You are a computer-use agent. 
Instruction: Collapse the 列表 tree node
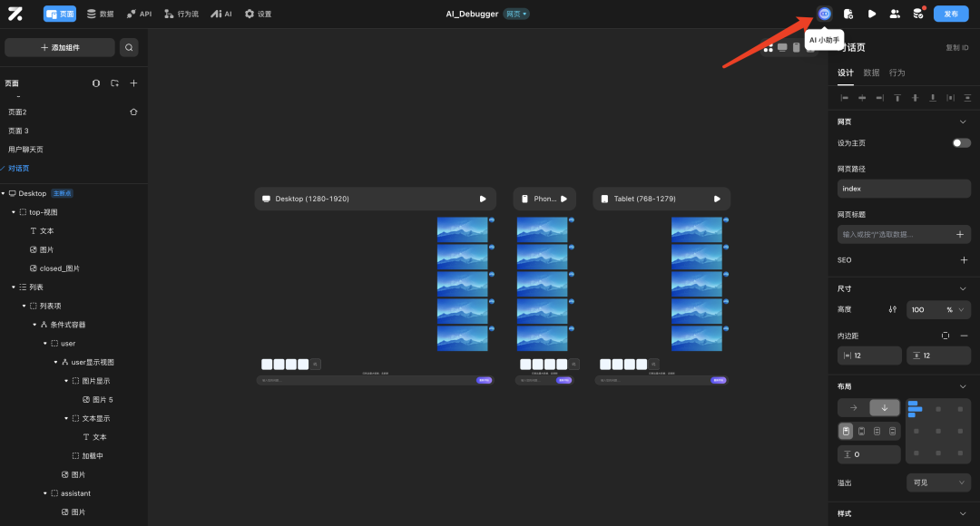[14, 287]
